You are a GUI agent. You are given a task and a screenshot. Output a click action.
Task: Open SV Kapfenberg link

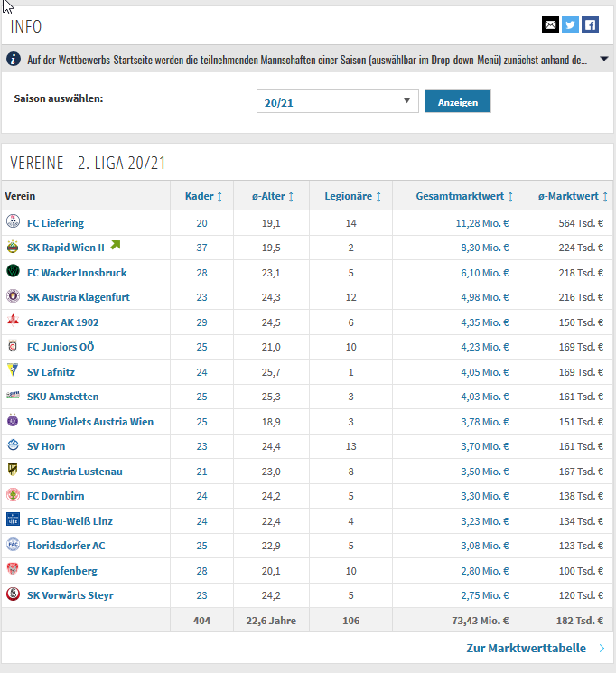[61, 571]
